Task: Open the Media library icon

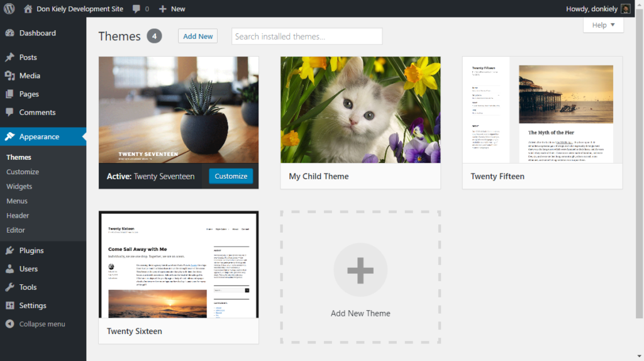Action: [x=9, y=75]
